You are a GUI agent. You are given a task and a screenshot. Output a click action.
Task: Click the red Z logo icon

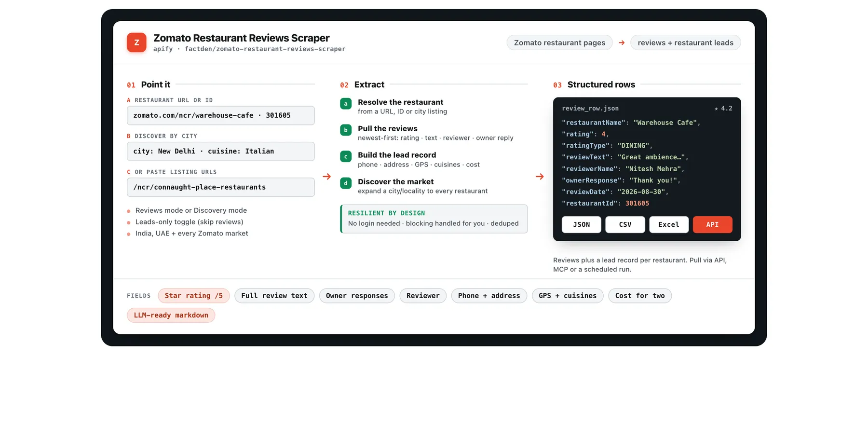[136, 42]
